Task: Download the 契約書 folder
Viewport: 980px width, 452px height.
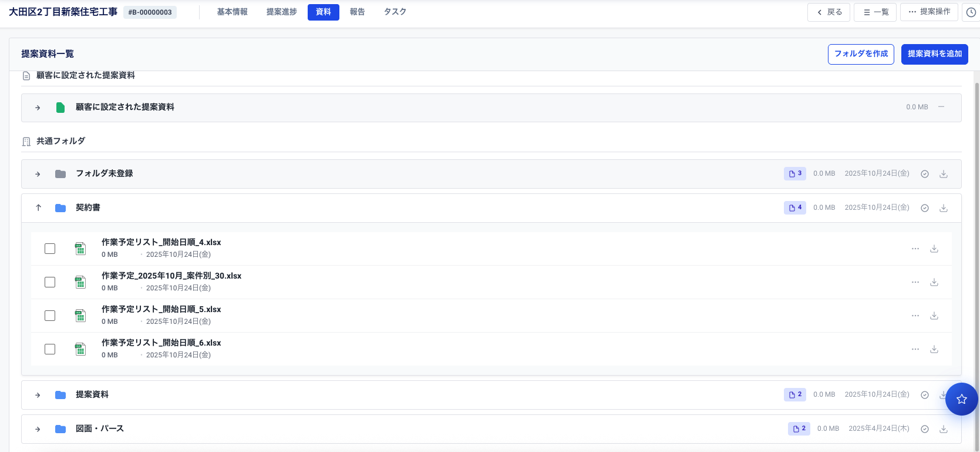Action: (944, 208)
